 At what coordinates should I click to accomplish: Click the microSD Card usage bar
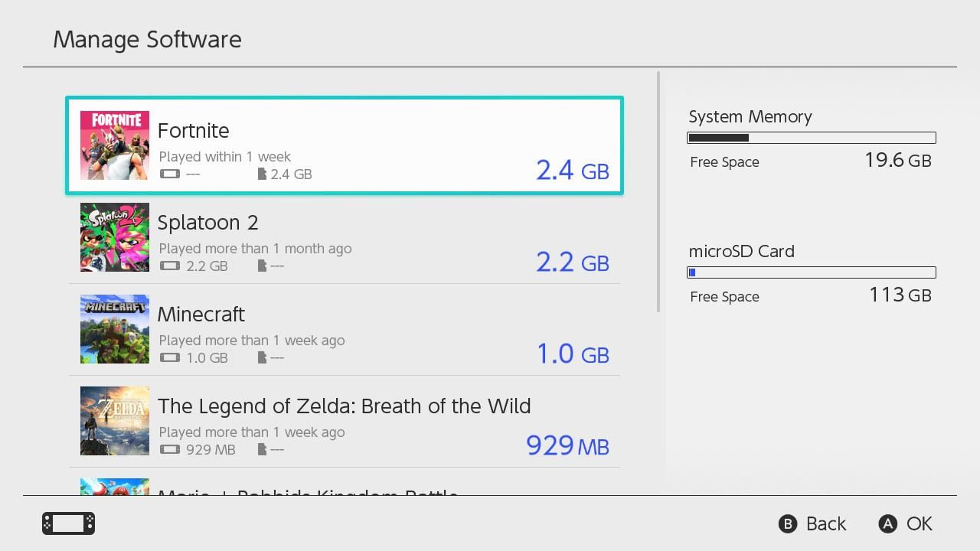coord(812,272)
